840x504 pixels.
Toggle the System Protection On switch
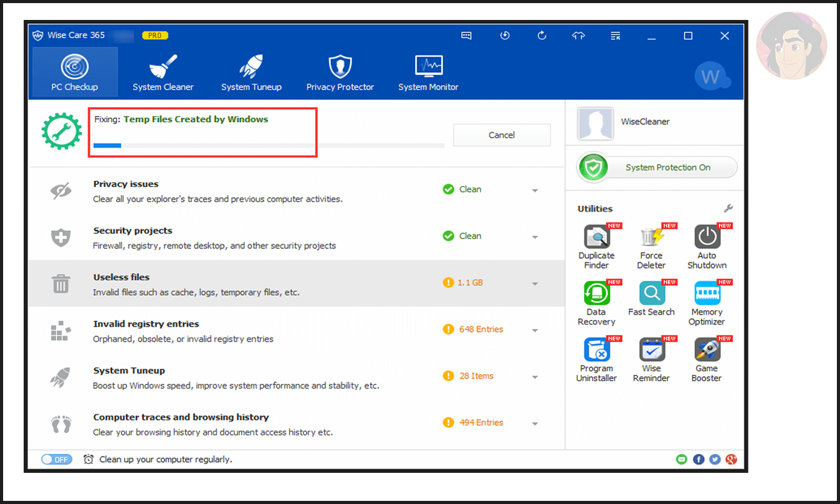point(657,168)
